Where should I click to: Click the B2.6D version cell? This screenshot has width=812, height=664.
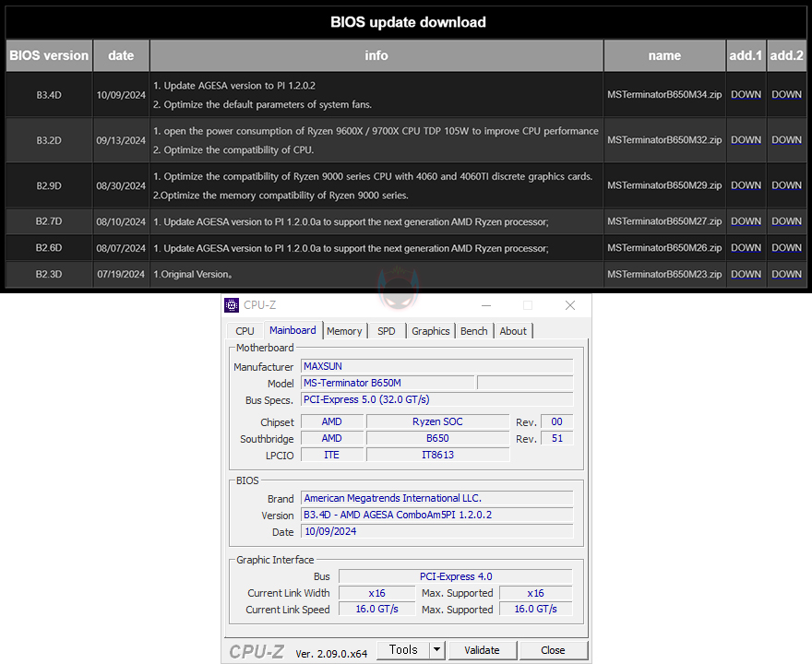(49, 248)
